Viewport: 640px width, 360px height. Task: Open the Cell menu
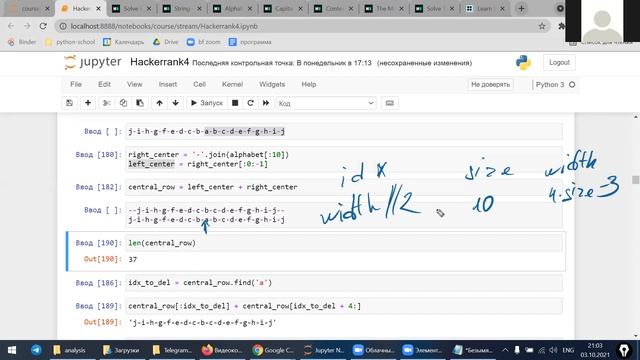pos(199,84)
